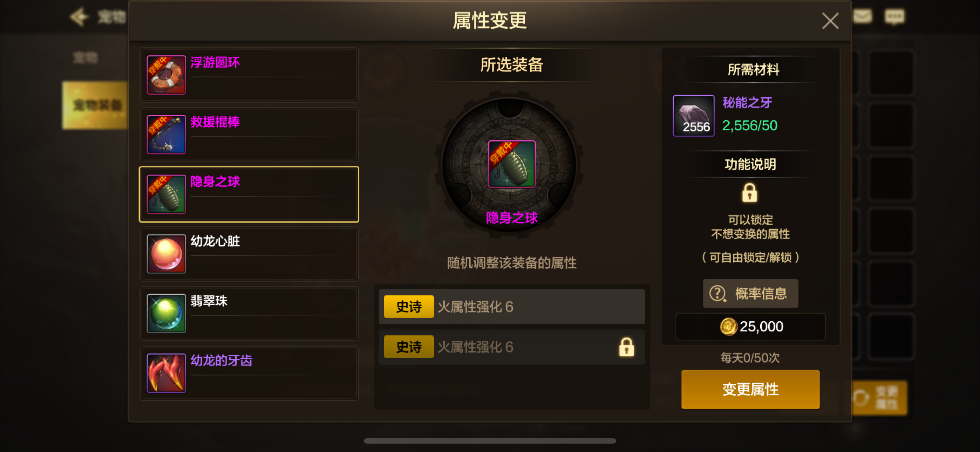Open 概率信息 probability info
Viewport: 980px width, 452px height.
[x=750, y=293]
